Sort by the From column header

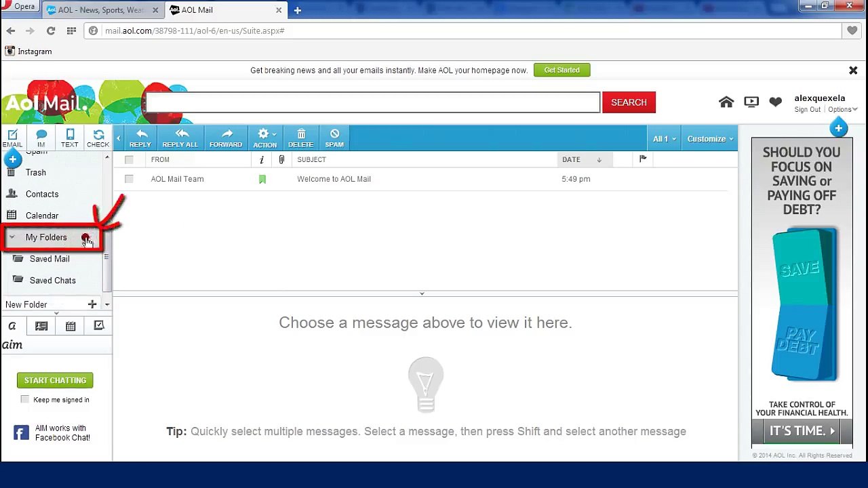(x=160, y=160)
